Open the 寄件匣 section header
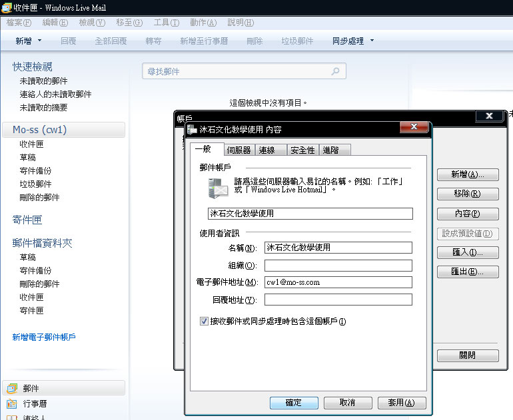The height and width of the screenshot is (420, 513). 27,220
